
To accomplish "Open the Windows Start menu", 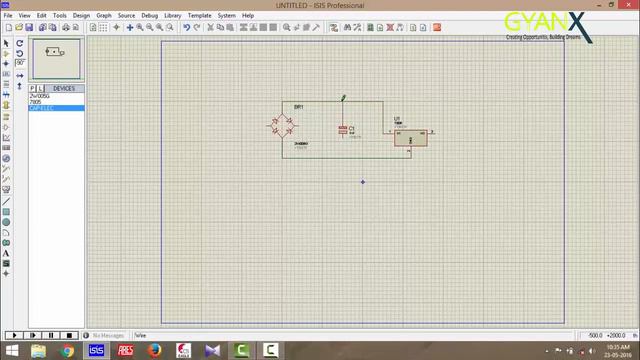I will coord(12,351).
